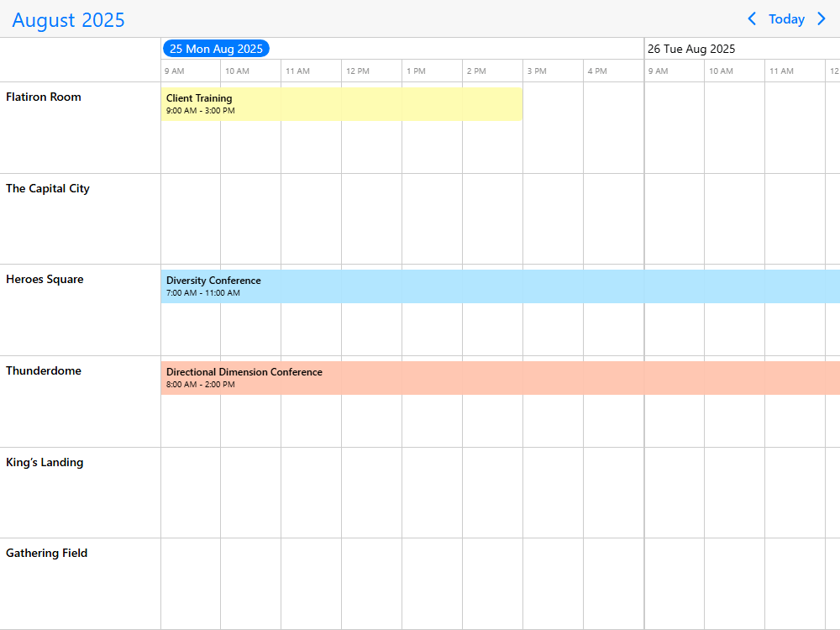Select the 25 Mon Aug 2025 date header
The width and height of the screenshot is (840, 630).
coord(216,49)
